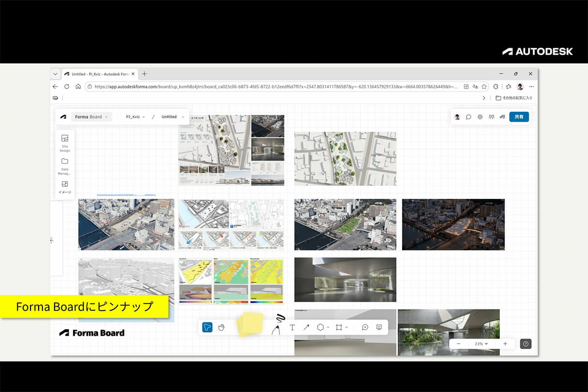Expand favorites bar overflow chevron
588x392 pixels.
coord(484,98)
